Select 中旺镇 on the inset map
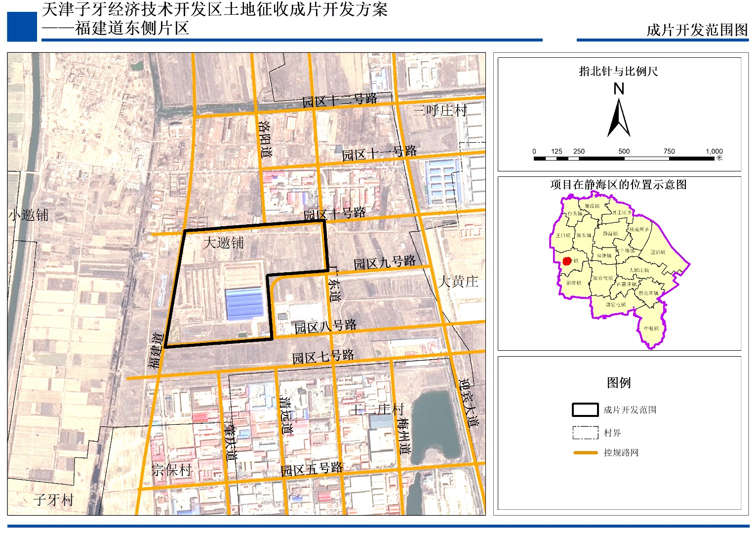The width and height of the screenshot is (756, 535). pos(651,329)
